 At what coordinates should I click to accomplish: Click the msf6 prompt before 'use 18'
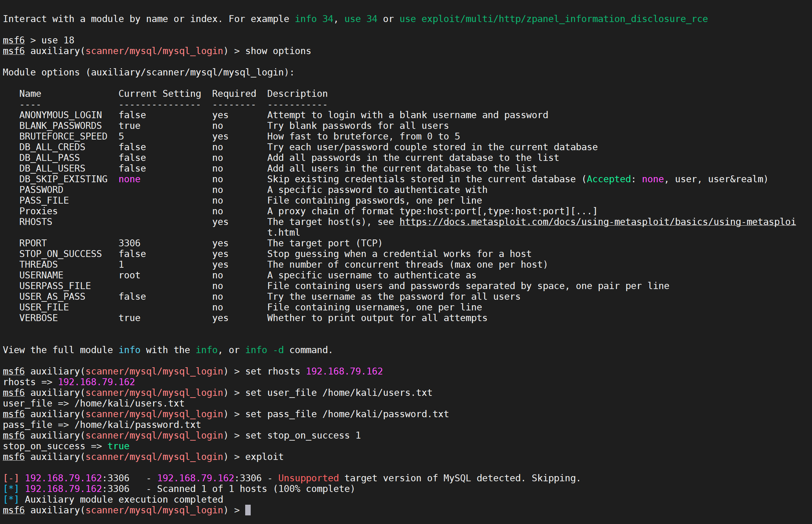pos(14,40)
